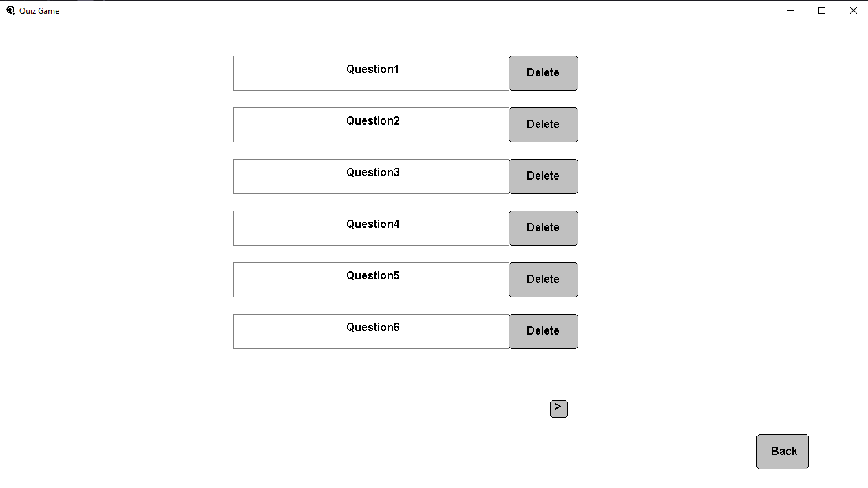Remove the last question, Question6

[x=542, y=331]
